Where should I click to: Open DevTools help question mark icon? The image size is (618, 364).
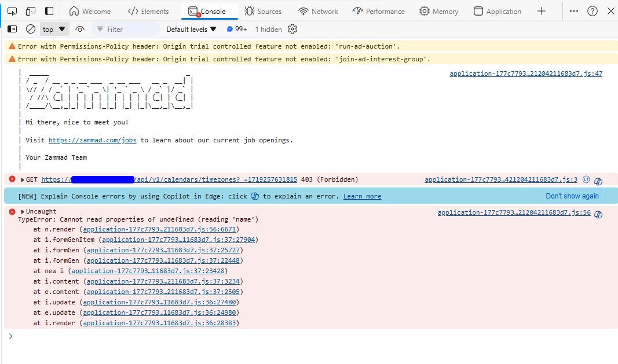click(x=593, y=12)
